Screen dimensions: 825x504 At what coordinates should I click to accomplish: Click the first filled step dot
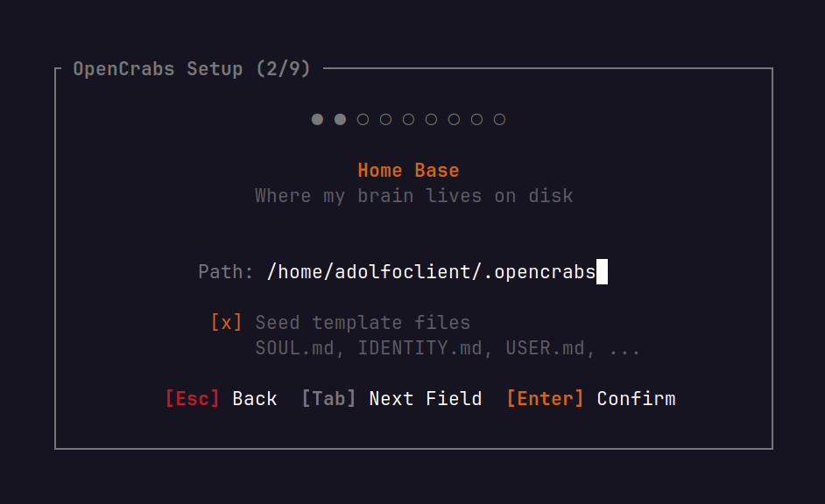317,119
